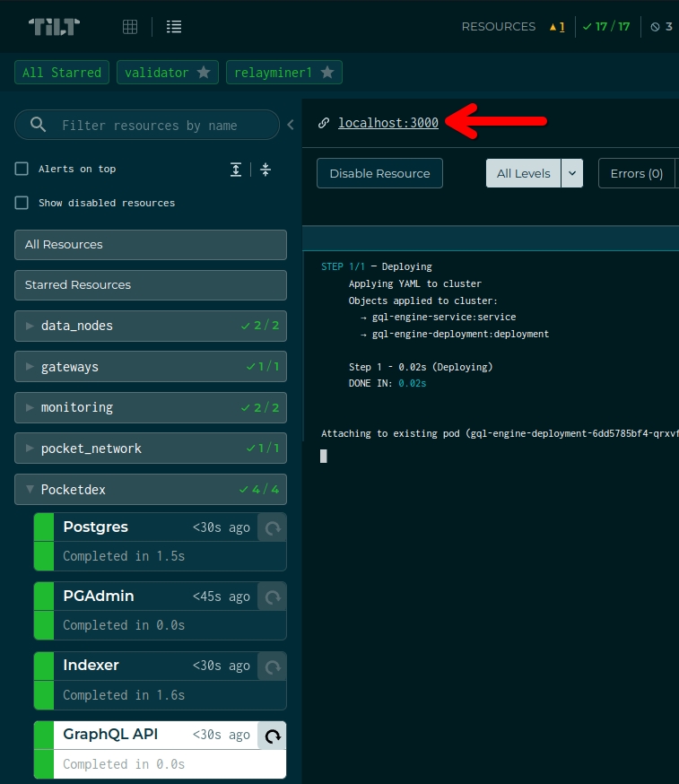Click Disable Resource button
The height and width of the screenshot is (784, 679).
coord(379,173)
